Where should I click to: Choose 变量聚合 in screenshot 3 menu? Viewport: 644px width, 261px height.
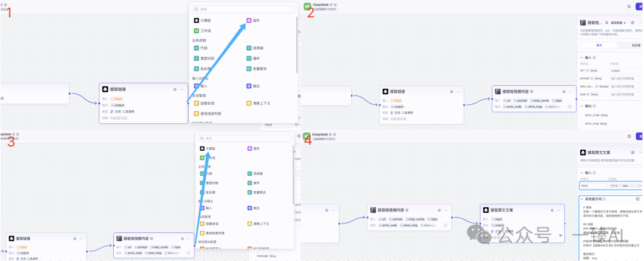click(x=257, y=192)
